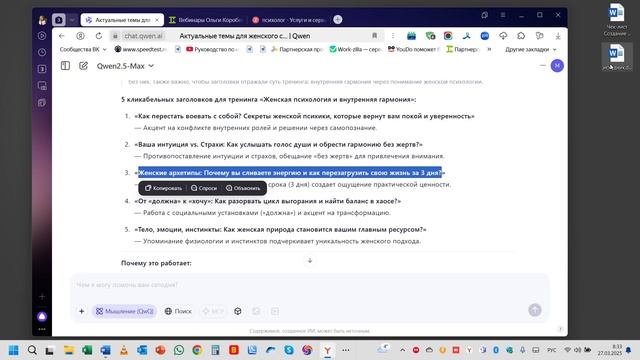Viewport: 640px width, 360px height.
Task: Click the plus icon in the browser sidebar
Action: click(42, 297)
